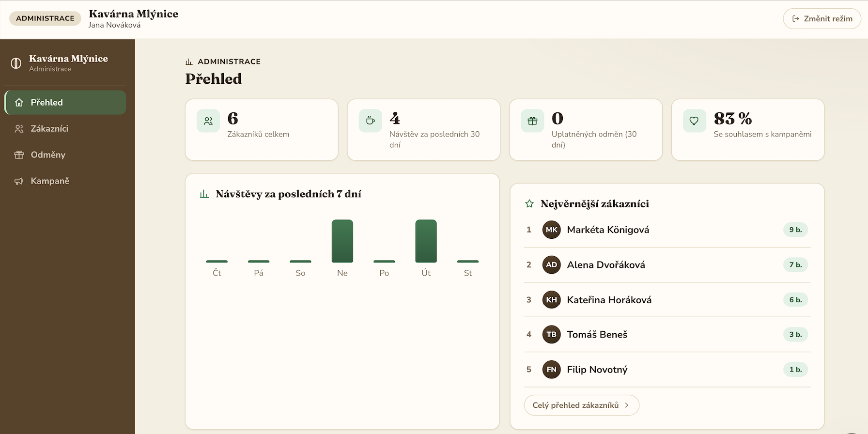
Task: Select Kampaně in the sidebar menu
Action: tap(65, 181)
